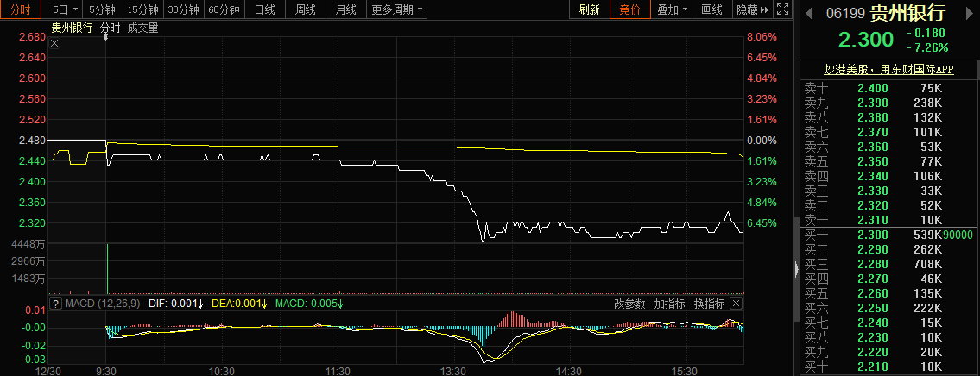Click the 刷新 refresh button
The image size is (980, 376).
[x=589, y=10]
